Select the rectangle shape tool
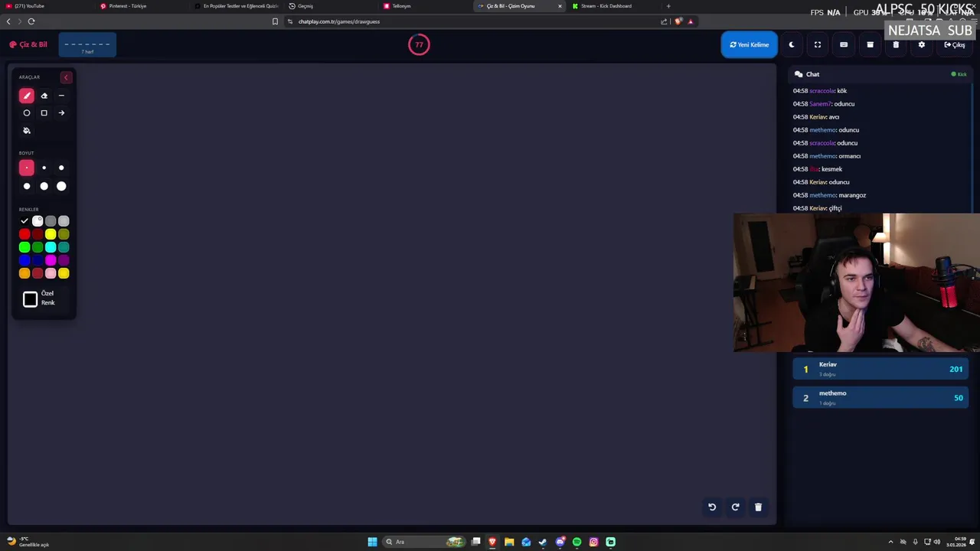This screenshot has height=551, width=980. point(44,113)
